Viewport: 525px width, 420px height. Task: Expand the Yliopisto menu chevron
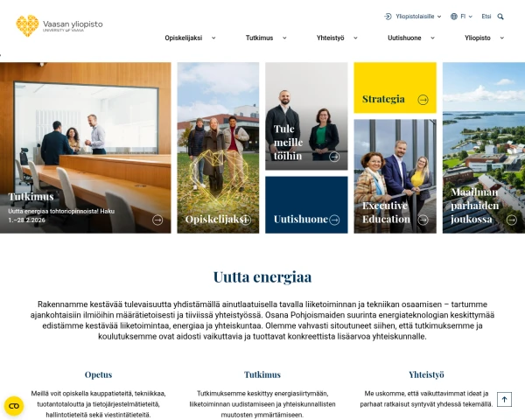(502, 38)
